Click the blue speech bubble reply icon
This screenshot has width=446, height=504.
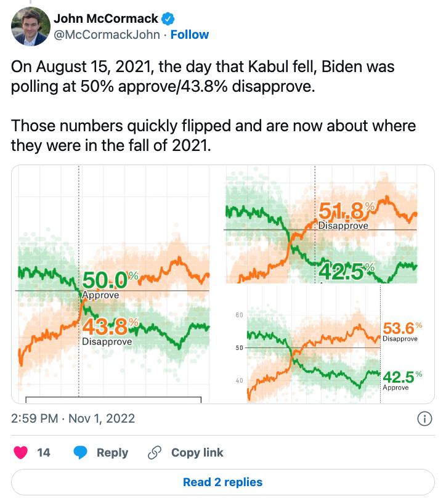[x=81, y=452]
